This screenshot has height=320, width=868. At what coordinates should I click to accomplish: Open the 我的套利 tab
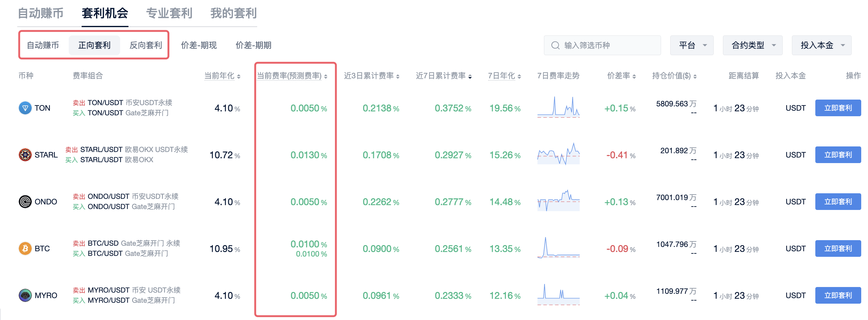233,13
